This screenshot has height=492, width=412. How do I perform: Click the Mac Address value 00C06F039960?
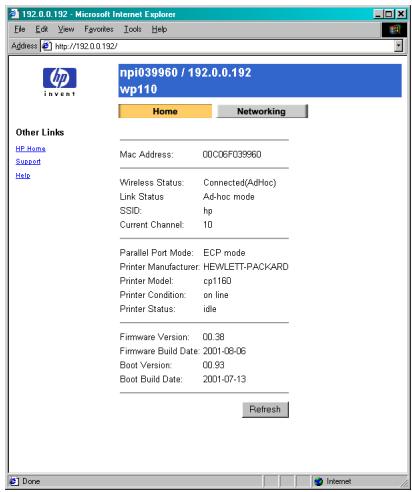point(232,154)
